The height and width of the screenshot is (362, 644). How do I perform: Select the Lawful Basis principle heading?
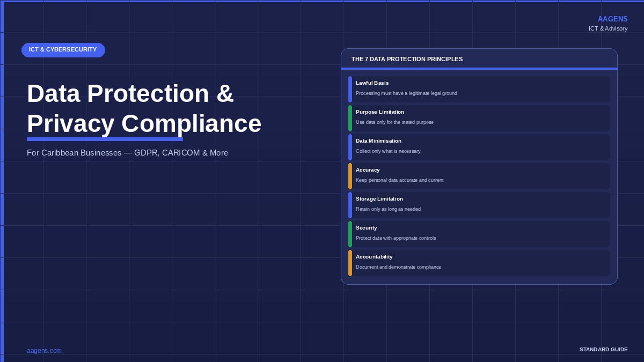[x=372, y=83]
